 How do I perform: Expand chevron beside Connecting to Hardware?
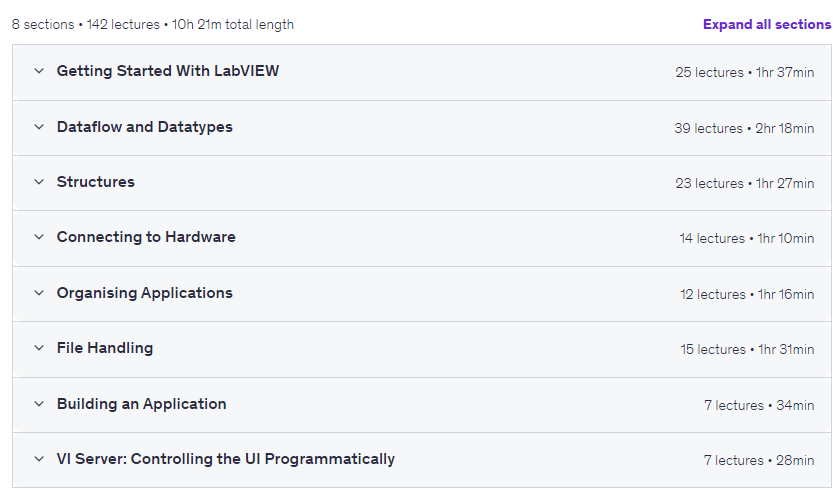(39, 237)
